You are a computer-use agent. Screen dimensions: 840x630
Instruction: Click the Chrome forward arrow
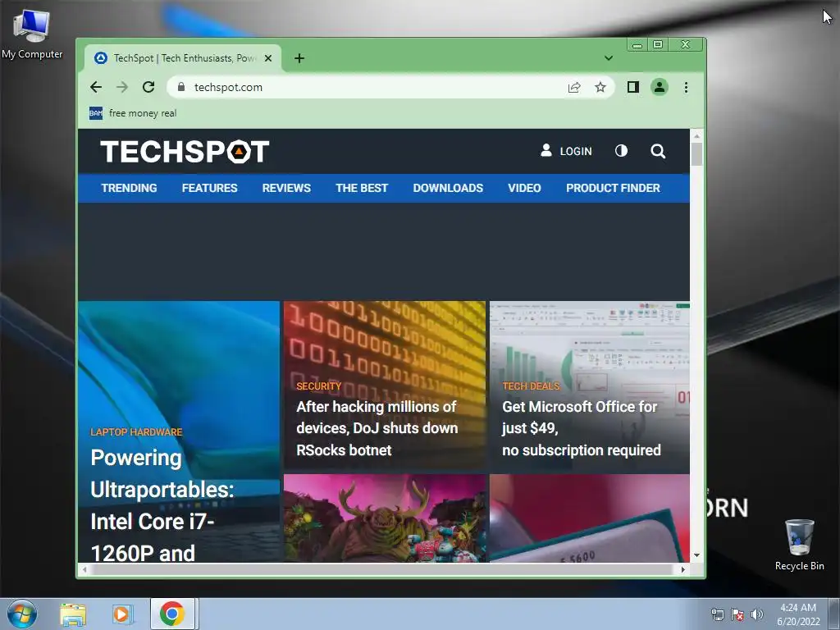(122, 87)
